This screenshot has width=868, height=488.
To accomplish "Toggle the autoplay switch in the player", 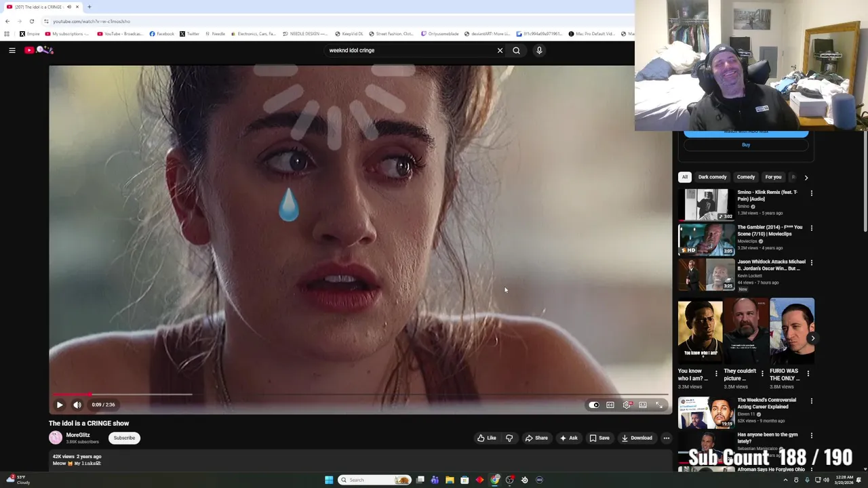I will pyautogui.click(x=594, y=405).
